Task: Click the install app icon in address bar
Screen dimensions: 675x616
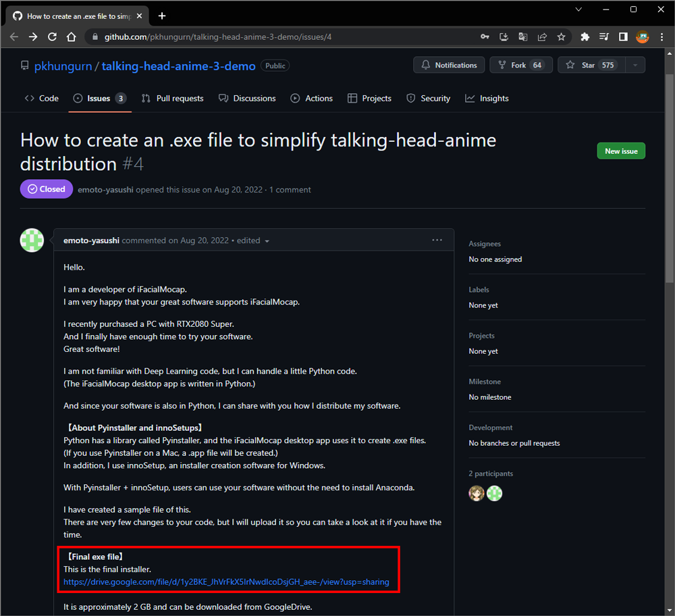Action: (x=504, y=37)
